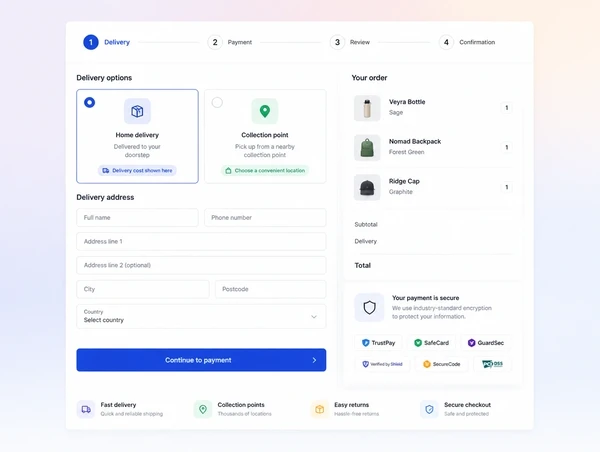Screen dimensions: 600x452
Task: Focus the Address line 1 field
Action: (x=201, y=242)
